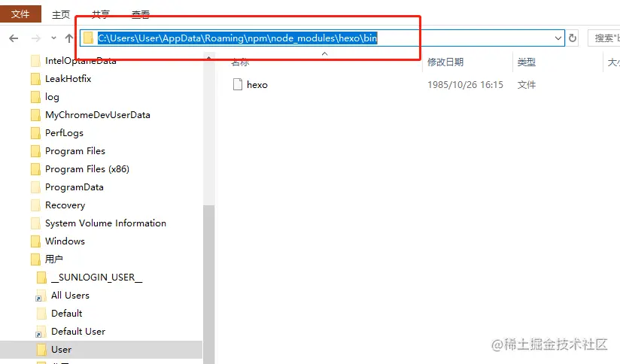This screenshot has width=620, height=364.
Task: Click the Program Files folder icon
Action: coord(35,151)
